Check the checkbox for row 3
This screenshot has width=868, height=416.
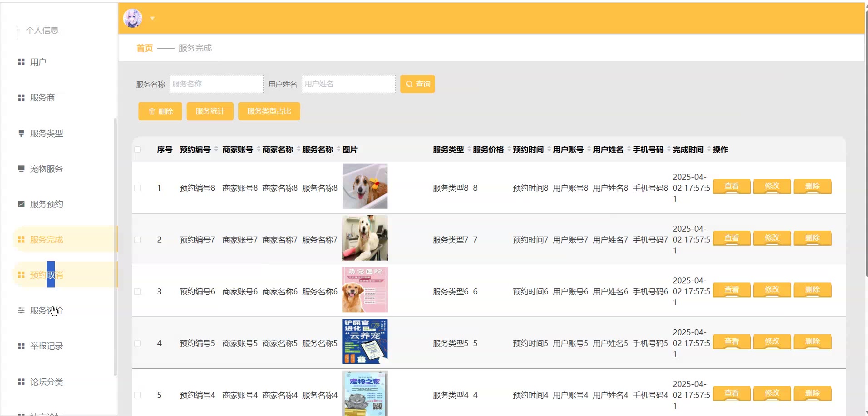[x=138, y=292]
